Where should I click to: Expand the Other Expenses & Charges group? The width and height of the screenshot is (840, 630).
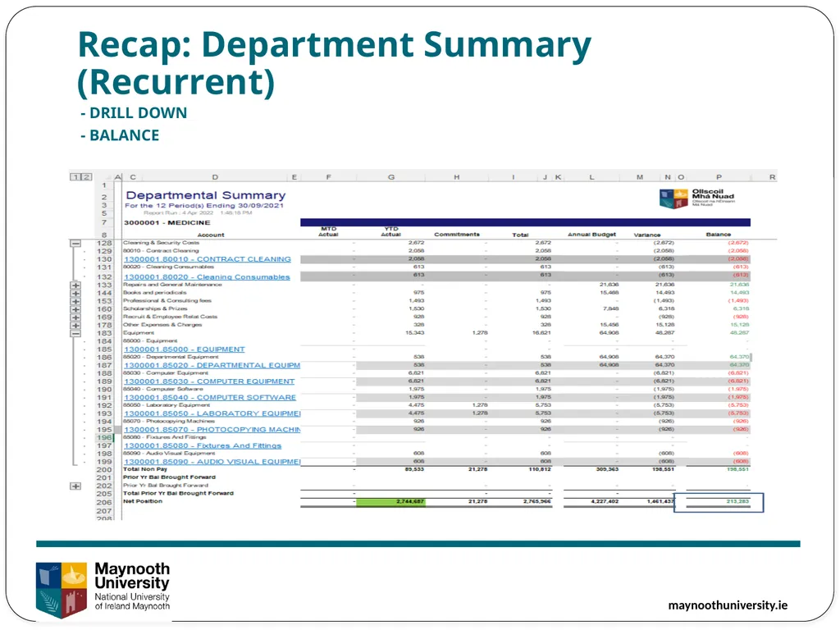click(x=75, y=326)
